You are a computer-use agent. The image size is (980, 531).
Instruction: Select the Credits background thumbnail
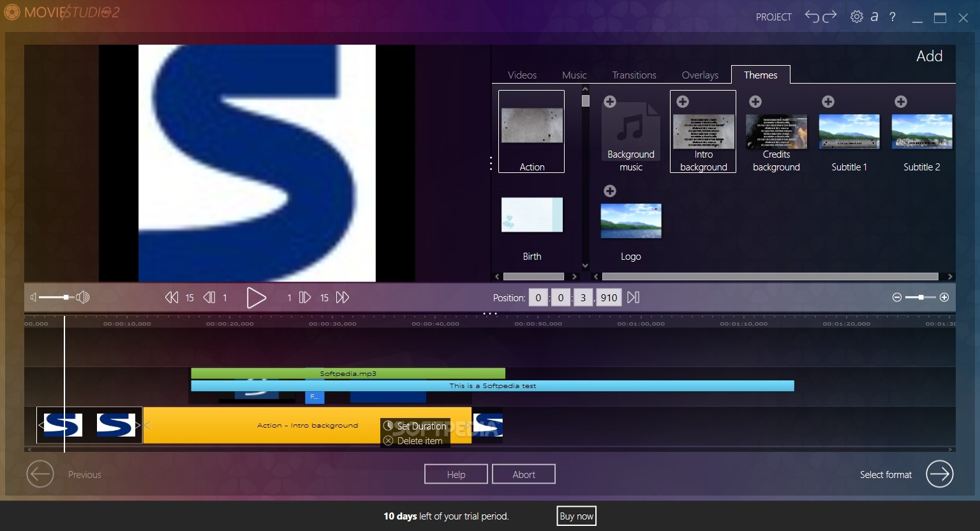[x=776, y=131]
